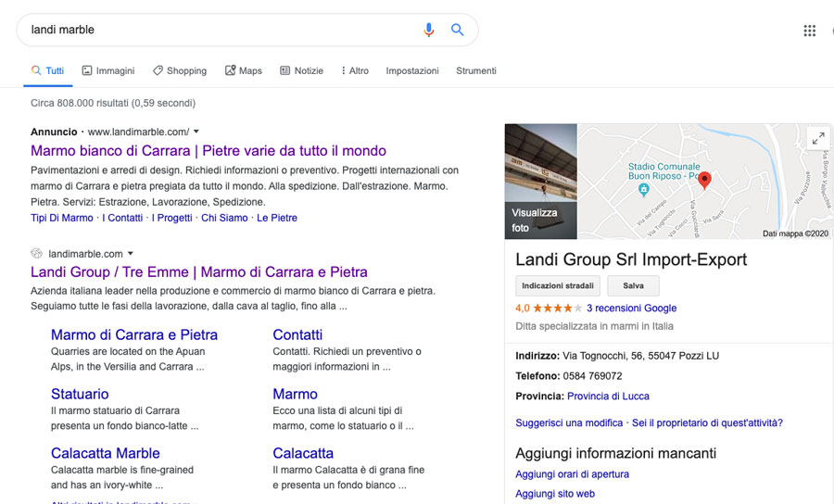Open 'Marmo bianco di Carrara' ad title

(208, 151)
